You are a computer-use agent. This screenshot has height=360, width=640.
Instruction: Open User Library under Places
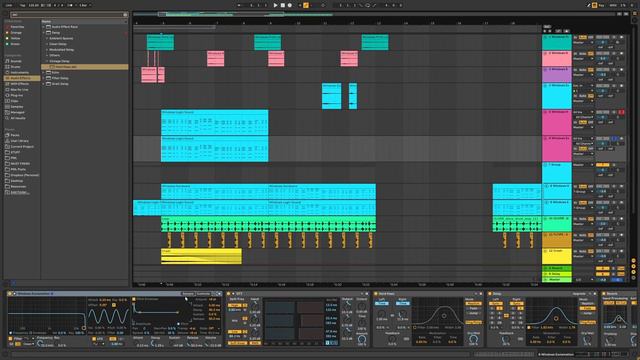click(x=19, y=141)
